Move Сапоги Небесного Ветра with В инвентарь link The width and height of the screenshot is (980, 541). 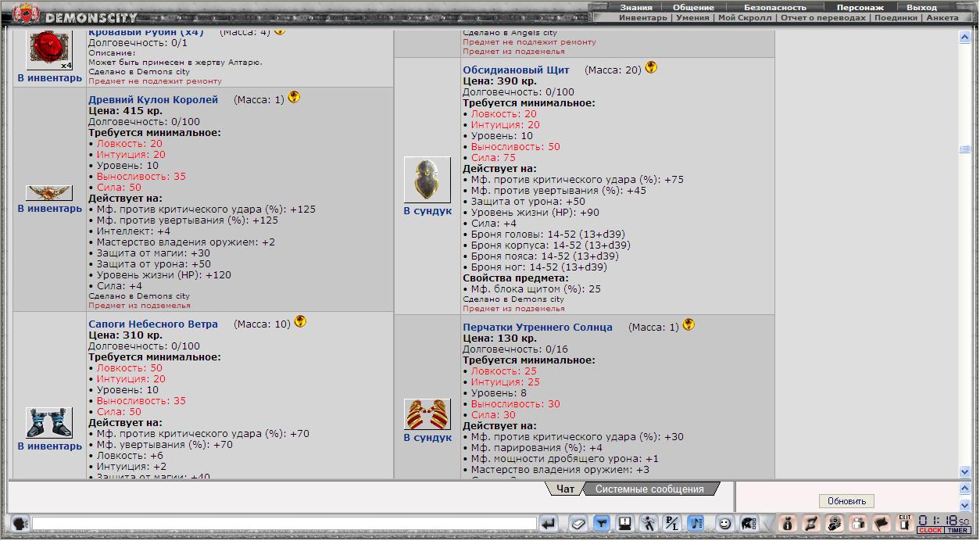[x=50, y=446]
